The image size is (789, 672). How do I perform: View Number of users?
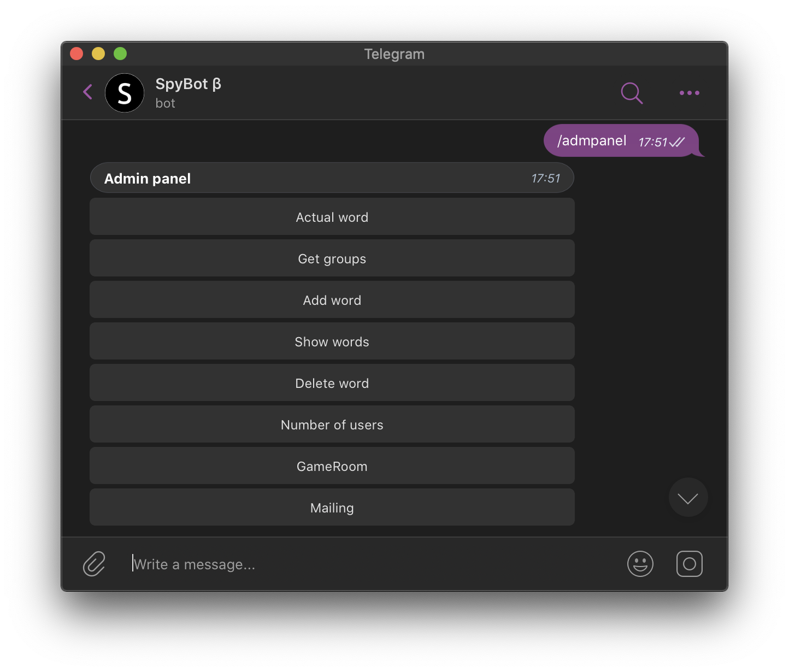pyautogui.click(x=332, y=425)
